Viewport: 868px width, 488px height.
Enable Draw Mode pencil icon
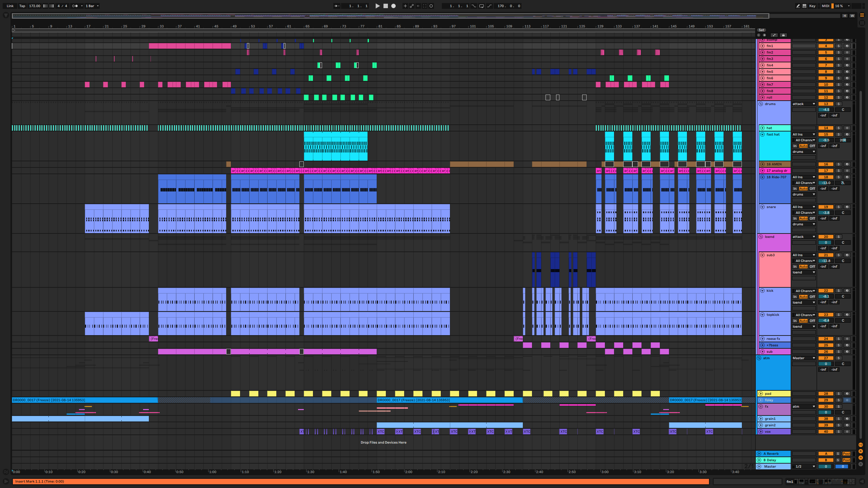point(798,6)
